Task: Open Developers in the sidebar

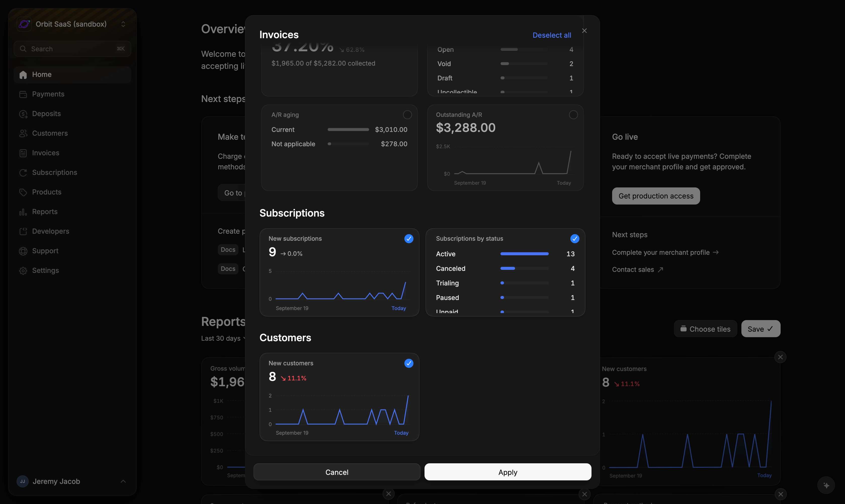Action: coord(72,231)
